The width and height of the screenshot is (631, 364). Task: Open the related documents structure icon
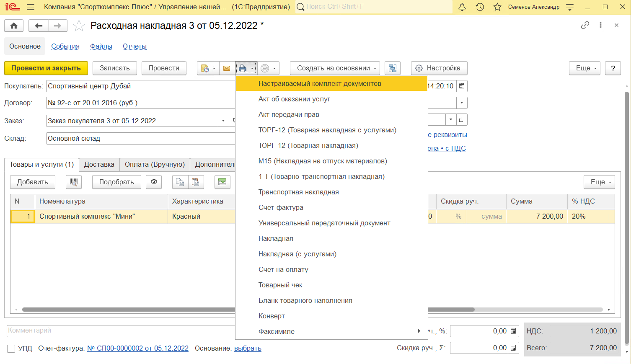tap(393, 68)
